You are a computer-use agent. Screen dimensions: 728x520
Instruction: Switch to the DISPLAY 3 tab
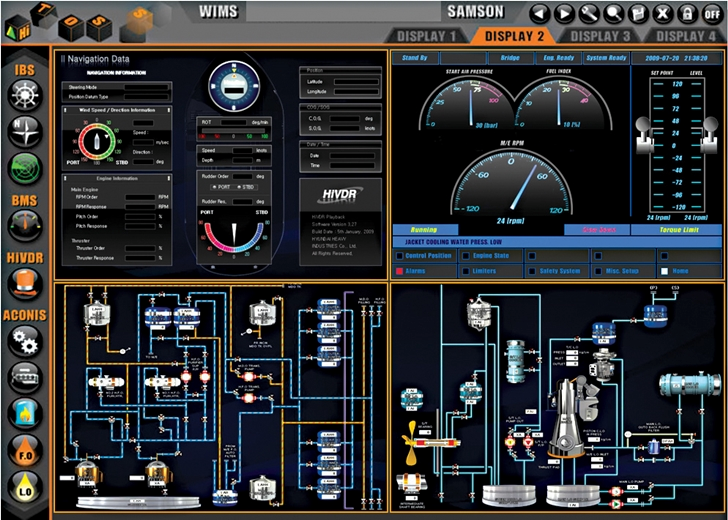point(601,37)
